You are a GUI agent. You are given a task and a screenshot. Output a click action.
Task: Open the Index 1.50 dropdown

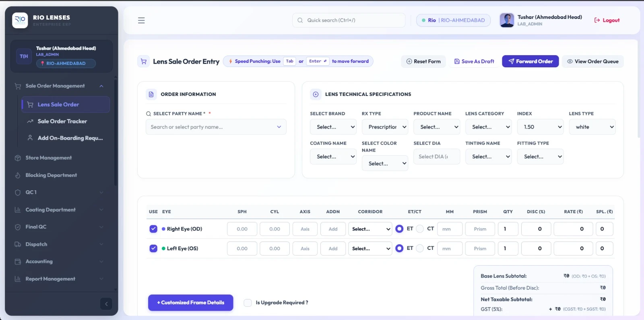click(x=540, y=127)
